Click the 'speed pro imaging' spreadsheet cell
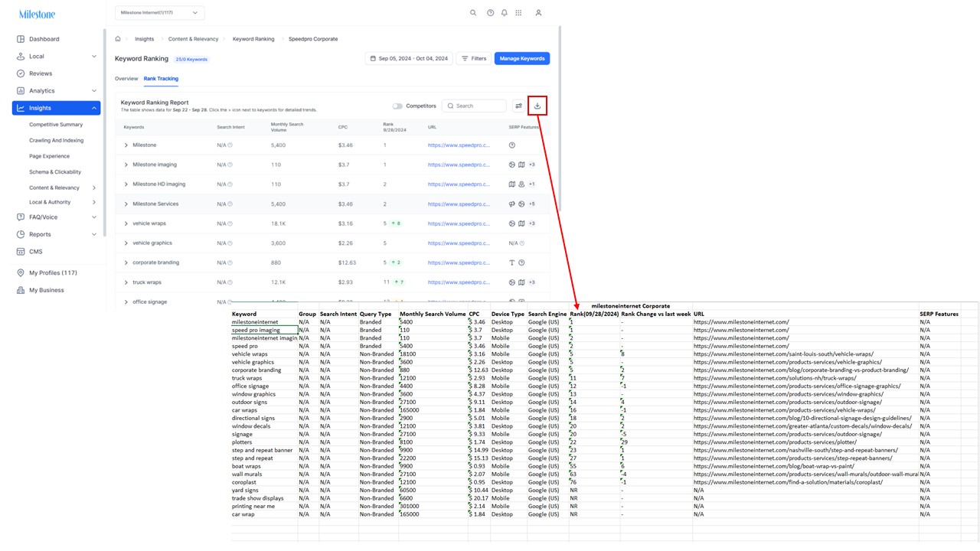This screenshot has height=551, width=980. (x=264, y=330)
